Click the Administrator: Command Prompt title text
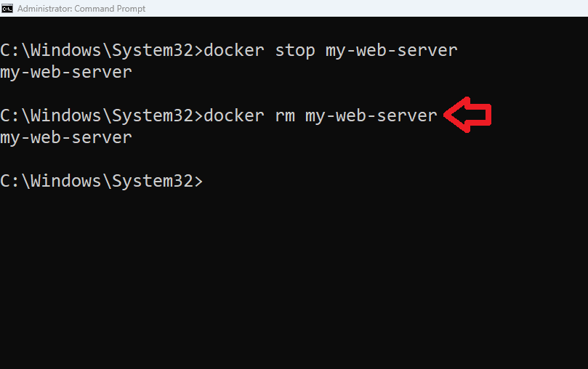Viewport: 588px width, 369px height. pyautogui.click(x=81, y=8)
